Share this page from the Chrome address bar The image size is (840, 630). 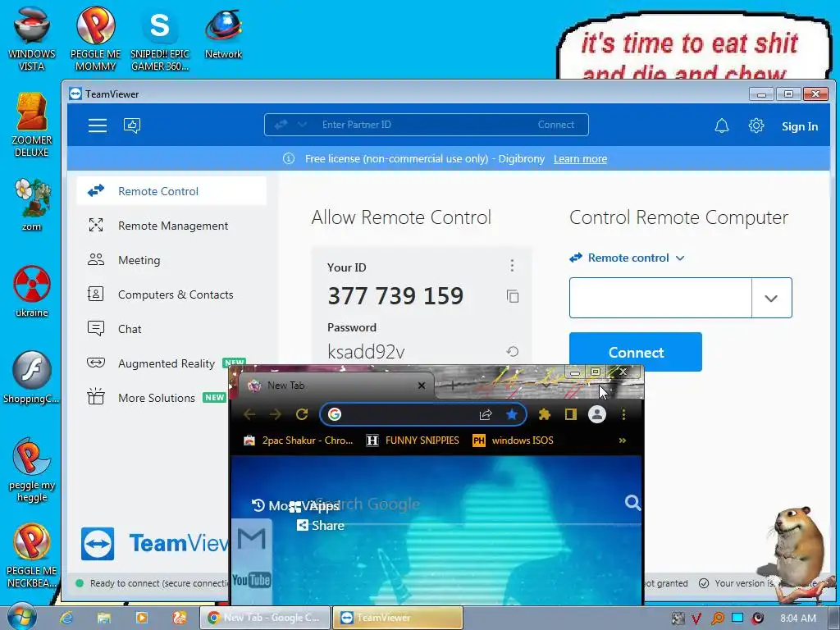pos(486,414)
